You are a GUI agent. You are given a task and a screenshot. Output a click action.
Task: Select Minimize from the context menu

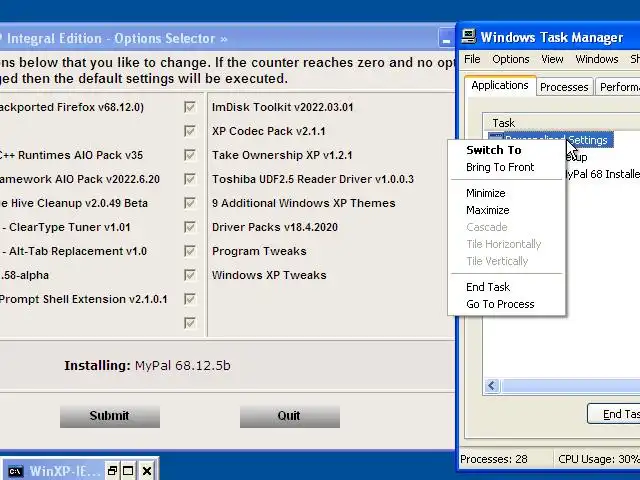(486, 193)
